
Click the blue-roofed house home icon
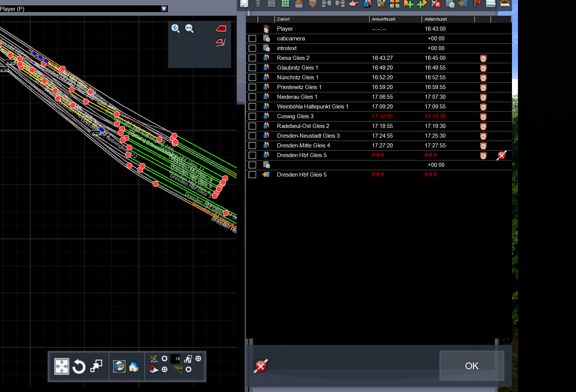[134, 367]
